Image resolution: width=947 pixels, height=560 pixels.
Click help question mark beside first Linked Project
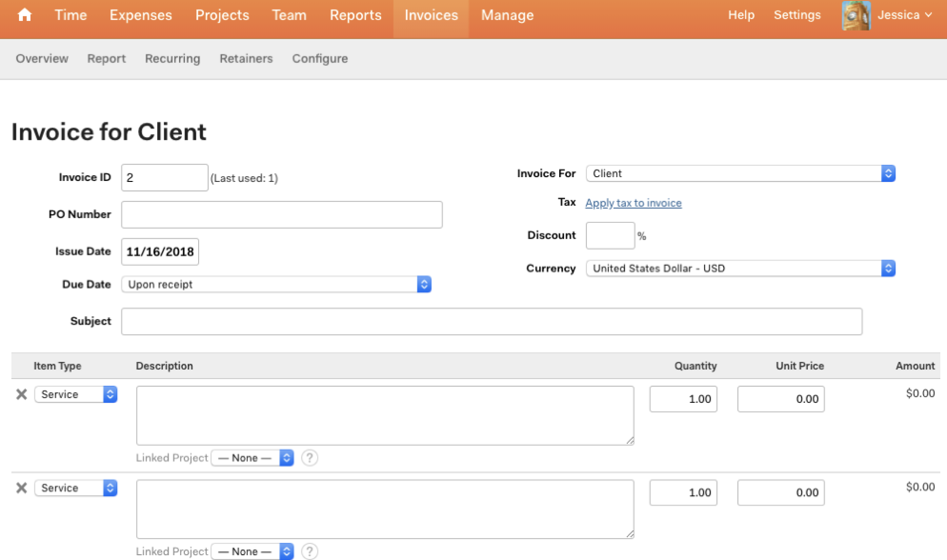click(x=310, y=458)
